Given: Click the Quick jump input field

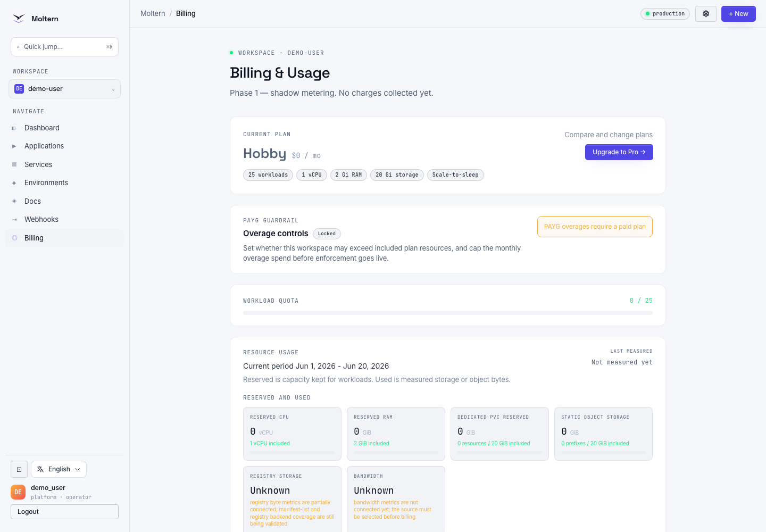Looking at the screenshot, I should [x=64, y=47].
